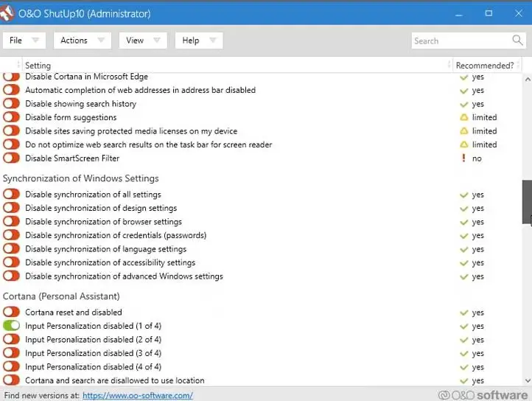Click the search magnifier icon
Viewport: 532px width, 401px height.
point(517,41)
